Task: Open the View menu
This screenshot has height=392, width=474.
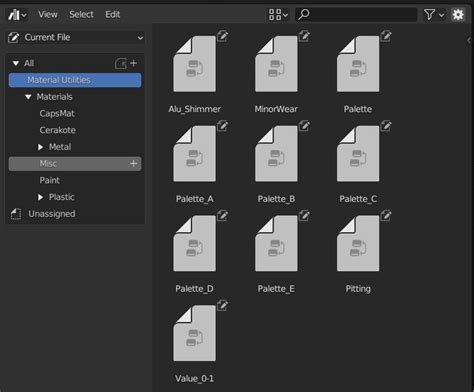Action: 48,15
